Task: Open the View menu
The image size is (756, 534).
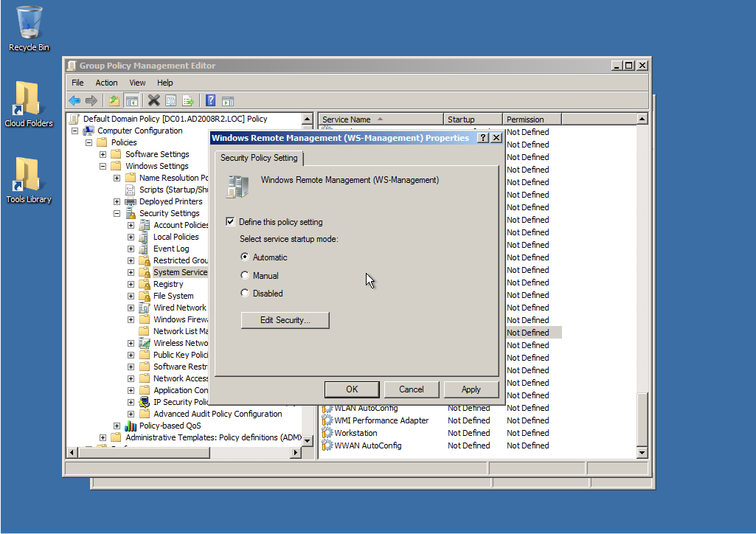Action: 137,83
